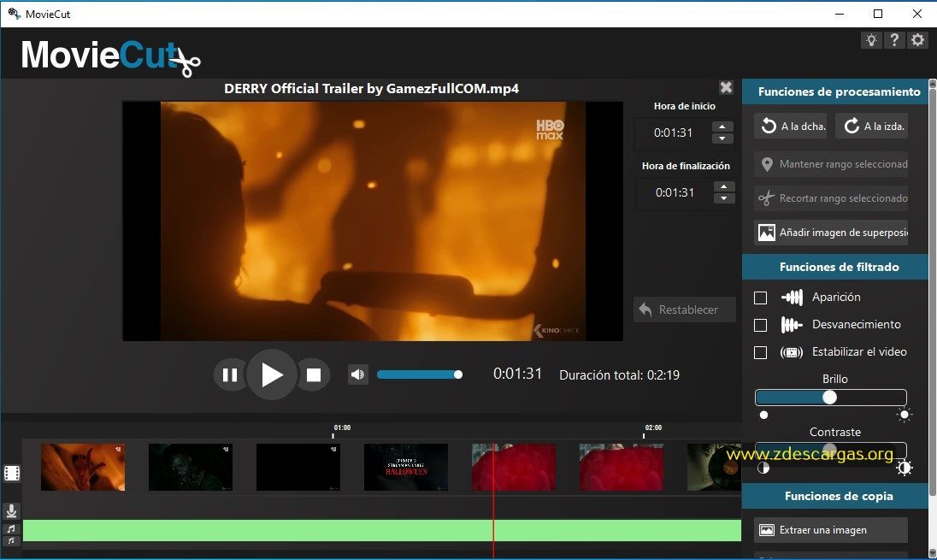Viewport: 937px width, 560px height.
Task: Select the Halloween title timeline thumbnail
Action: pyautogui.click(x=406, y=468)
